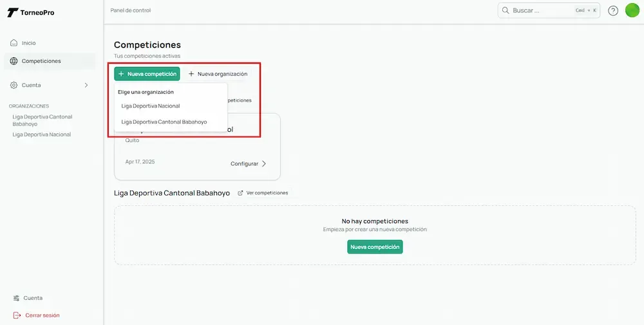Open Cuenta settings at the sidebar bottom
Screen dimensions: 644x325
[x=28, y=298]
